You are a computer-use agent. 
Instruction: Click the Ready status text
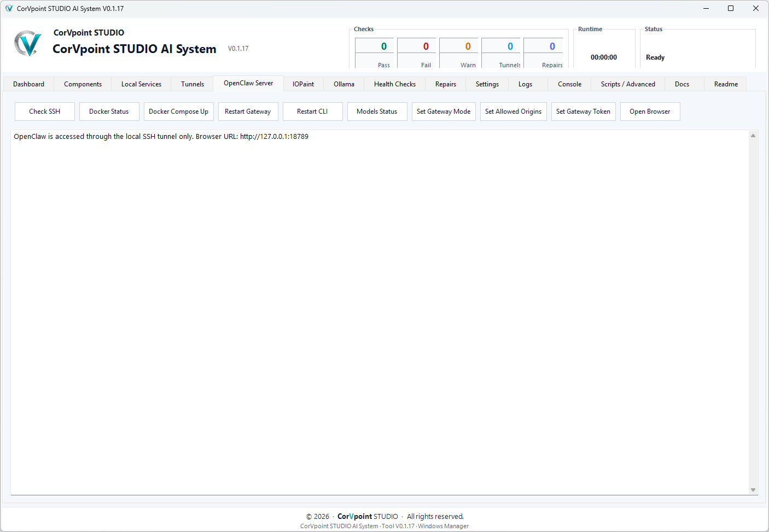point(655,57)
